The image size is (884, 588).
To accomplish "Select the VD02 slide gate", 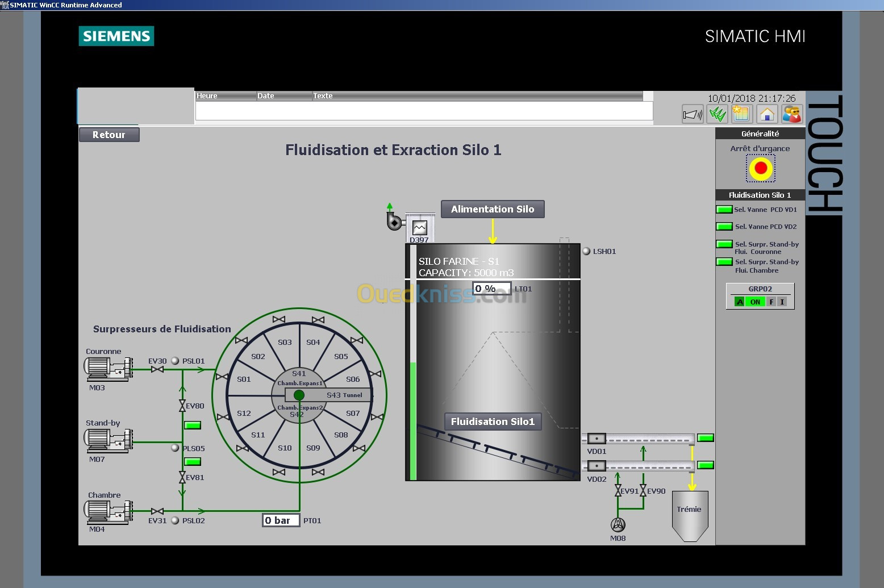I will coord(597,466).
